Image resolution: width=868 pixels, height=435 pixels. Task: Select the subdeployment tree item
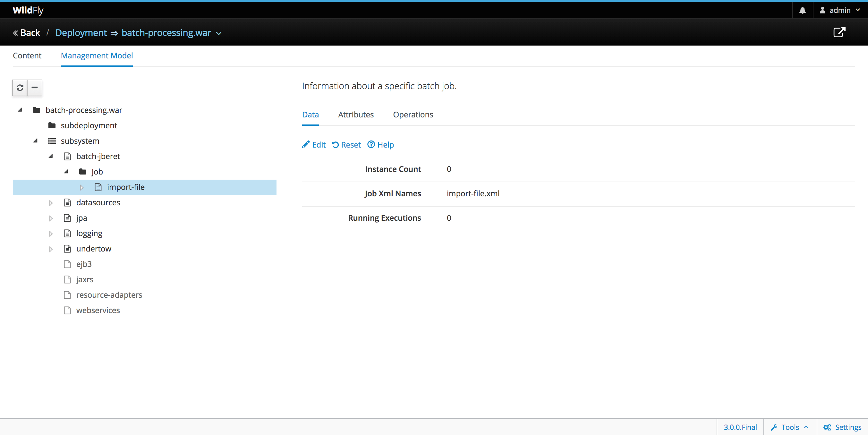[89, 125]
